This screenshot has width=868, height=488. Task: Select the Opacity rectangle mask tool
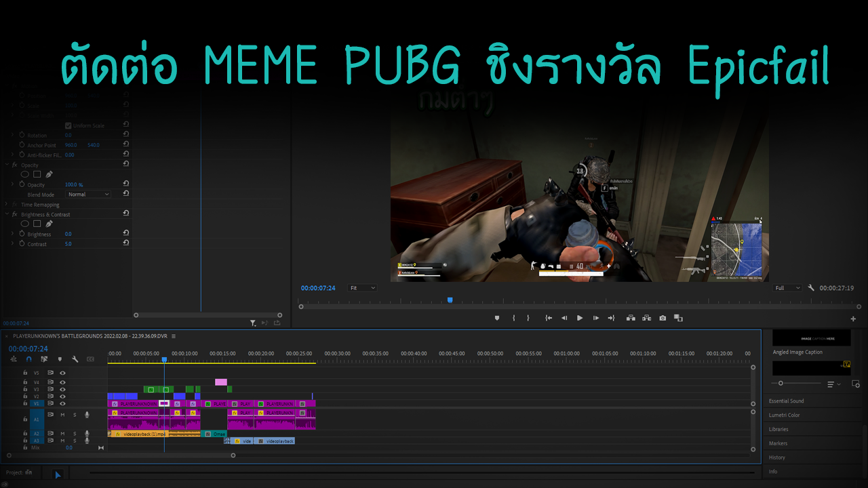click(37, 174)
